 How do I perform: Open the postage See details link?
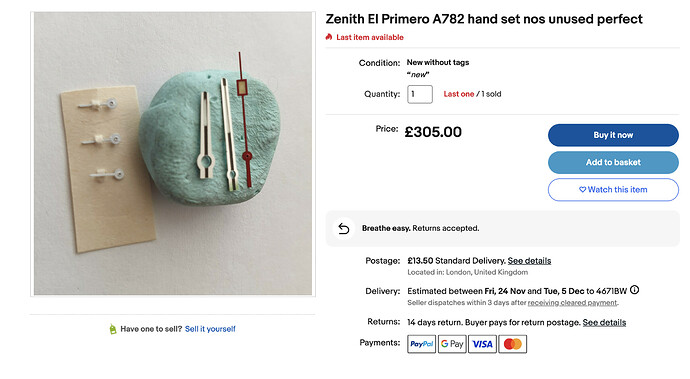(529, 261)
